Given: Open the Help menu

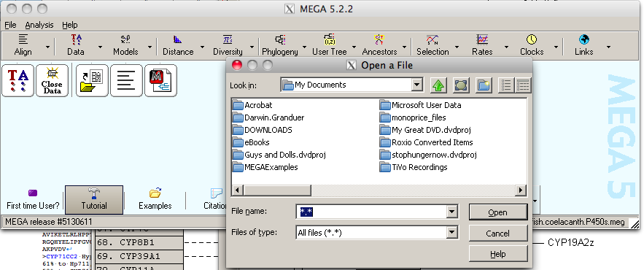Looking at the screenshot, I should point(70,25).
